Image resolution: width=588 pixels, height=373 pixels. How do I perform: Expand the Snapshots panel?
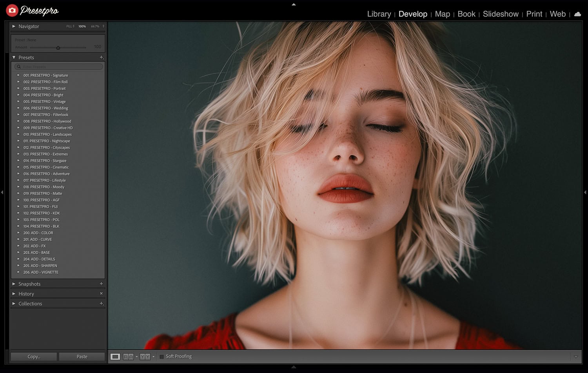click(14, 284)
